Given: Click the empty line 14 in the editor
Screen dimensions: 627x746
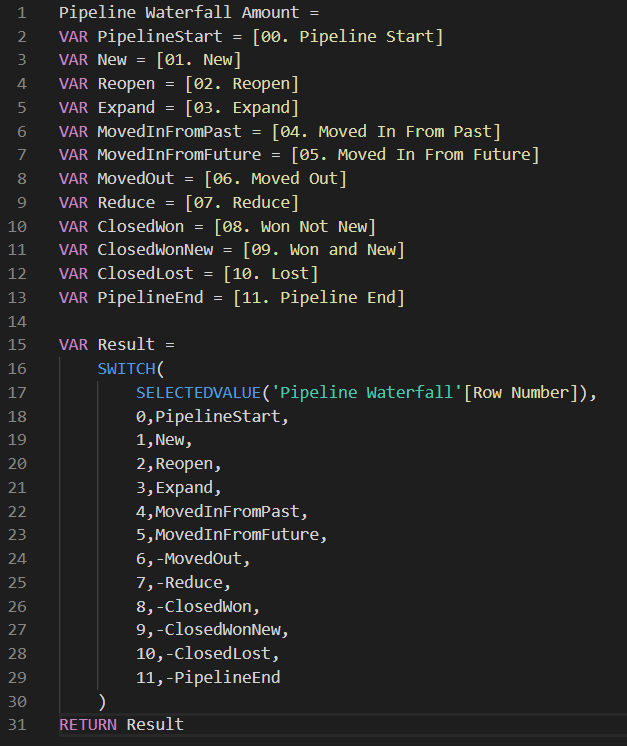Looking at the screenshot, I should click(x=300, y=321).
